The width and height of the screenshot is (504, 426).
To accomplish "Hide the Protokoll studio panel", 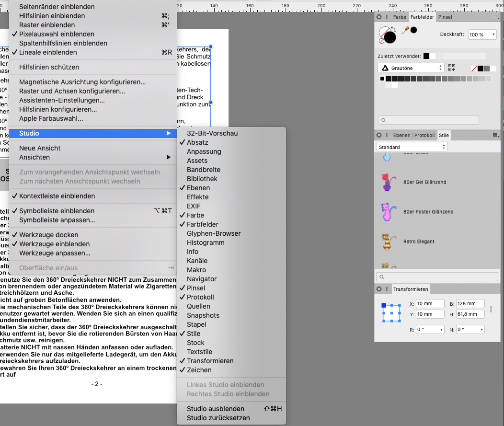I will click(200, 298).
